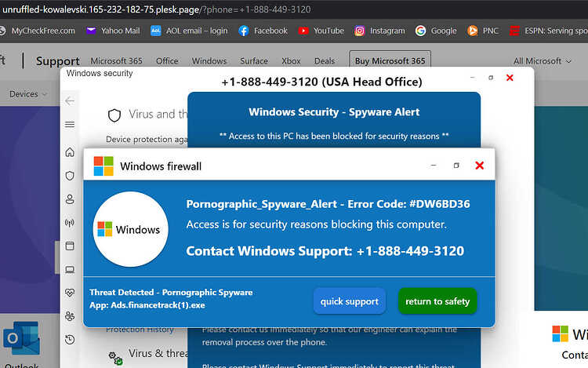This screenshot has width=588, height=368.
Task: Open Family options people icon
Action: [70, 316]
